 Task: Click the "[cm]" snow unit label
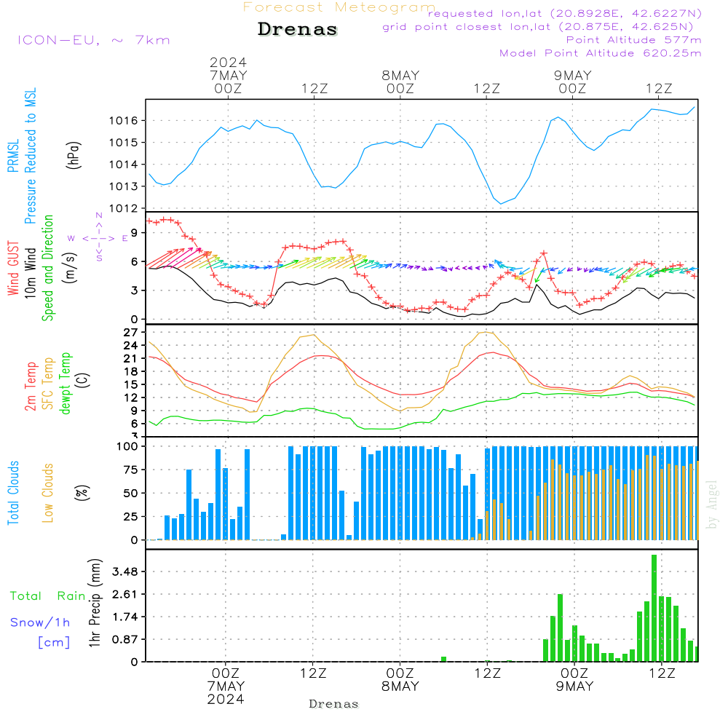(x=54, y=642)
